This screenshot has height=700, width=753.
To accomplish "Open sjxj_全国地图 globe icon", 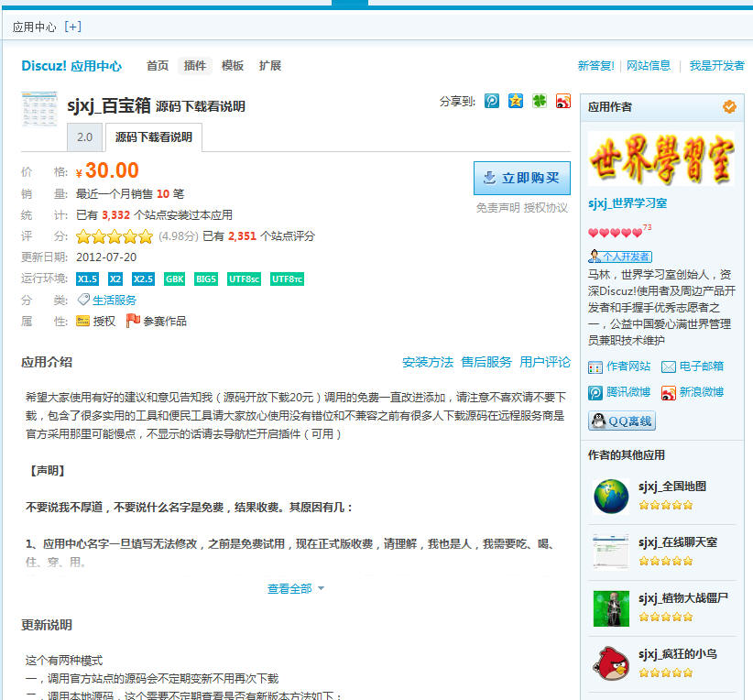I will 611,497.
